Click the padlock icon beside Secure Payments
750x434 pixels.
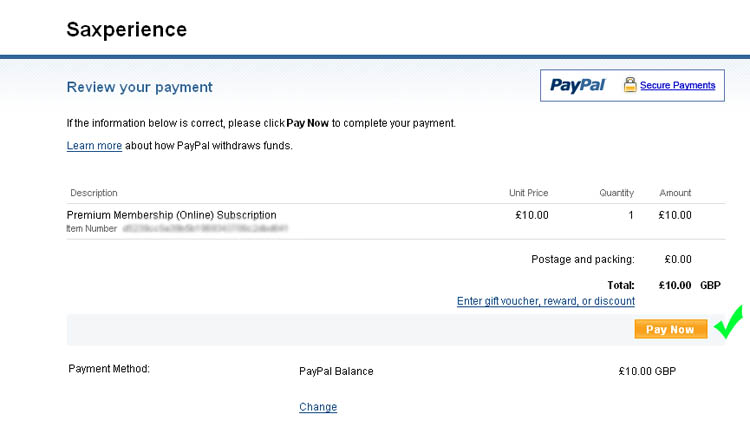pos(630,86)
